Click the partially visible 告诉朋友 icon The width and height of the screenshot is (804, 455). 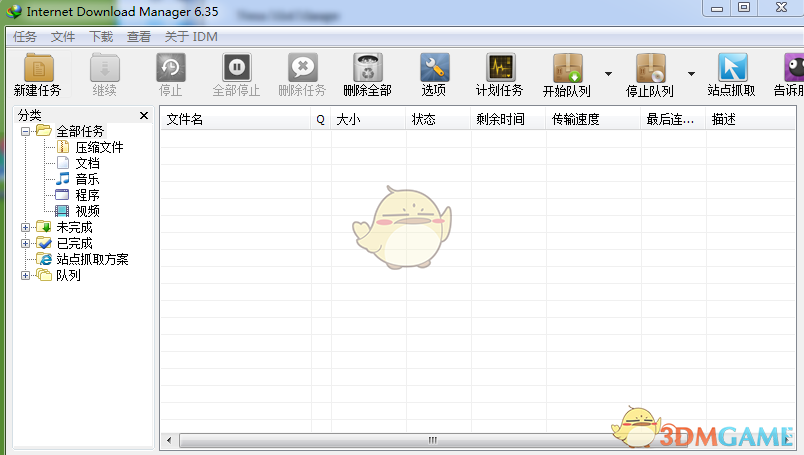794,68
